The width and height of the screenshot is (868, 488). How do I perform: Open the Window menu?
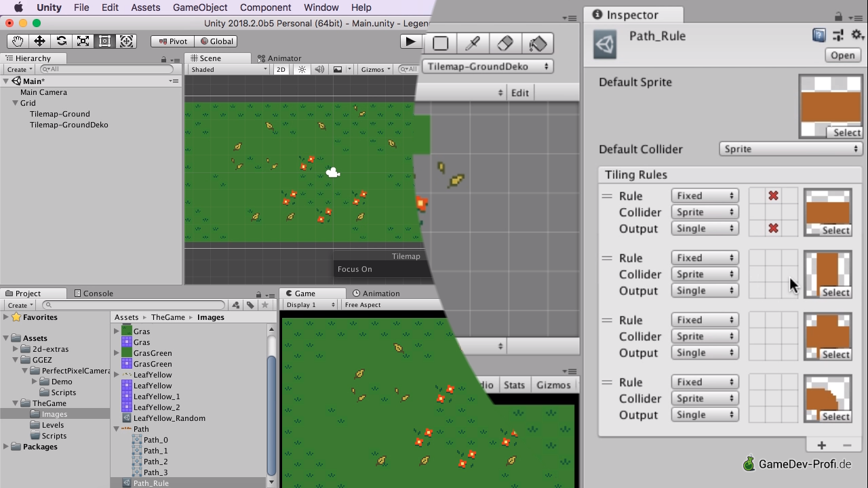tap(321, 7)
